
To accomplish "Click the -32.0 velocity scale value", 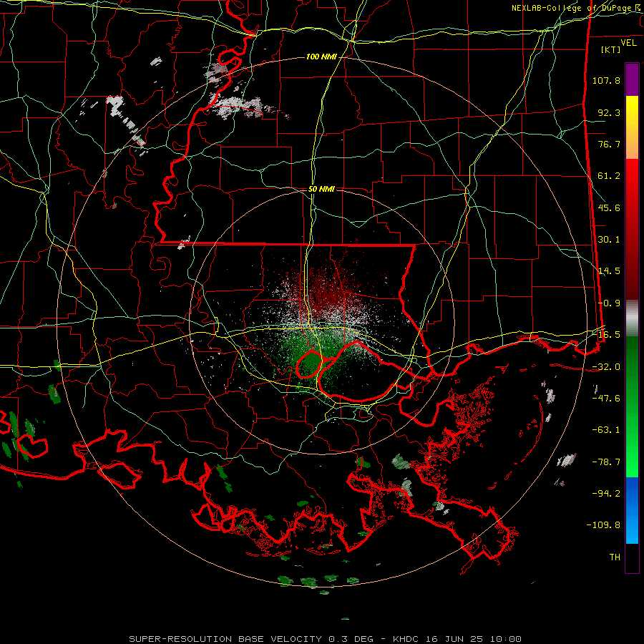I will coord(606,367).
